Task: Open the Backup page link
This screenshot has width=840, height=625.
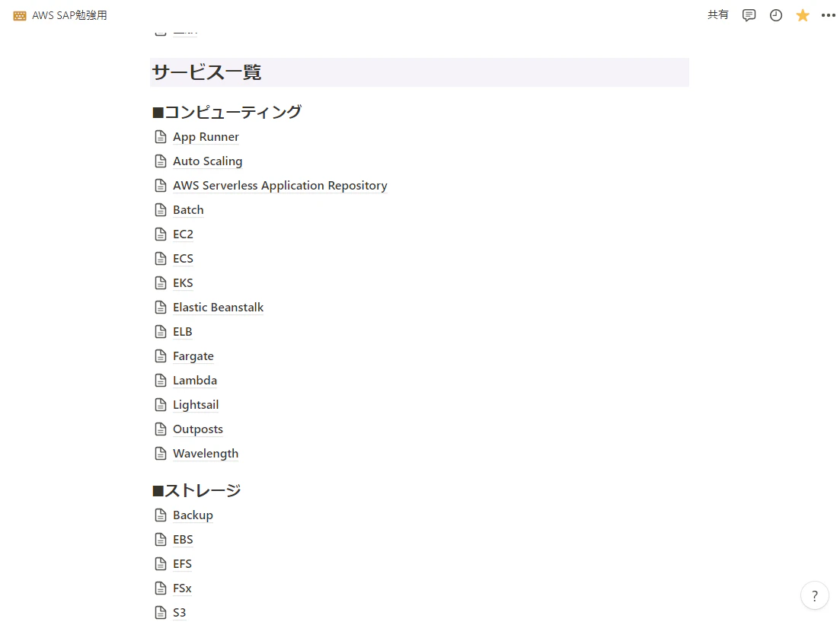Action: pos(193,515)
